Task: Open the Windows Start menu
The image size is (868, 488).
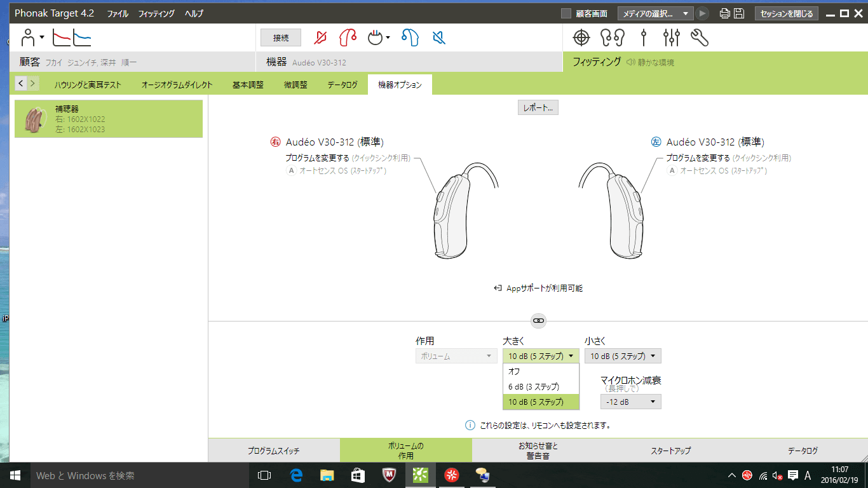Action: (x=15, y=475)
